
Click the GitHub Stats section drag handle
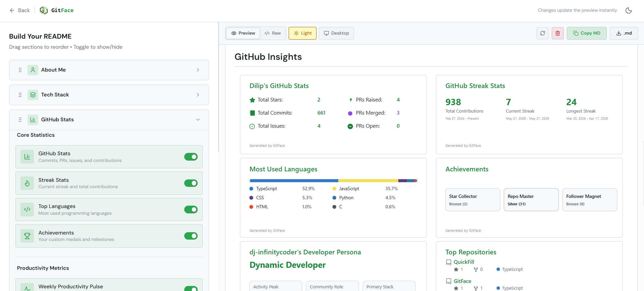(20, 120)
